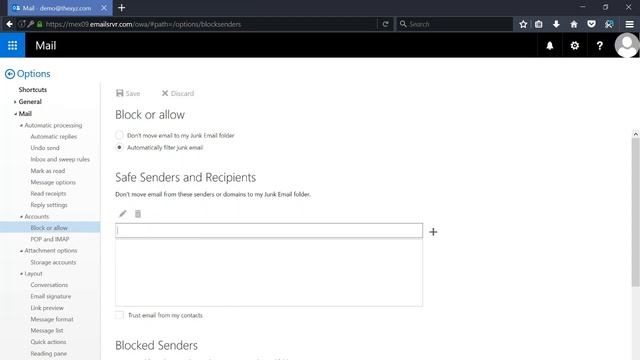
Task: Open the browser hamburger menu
Action: 629,24
